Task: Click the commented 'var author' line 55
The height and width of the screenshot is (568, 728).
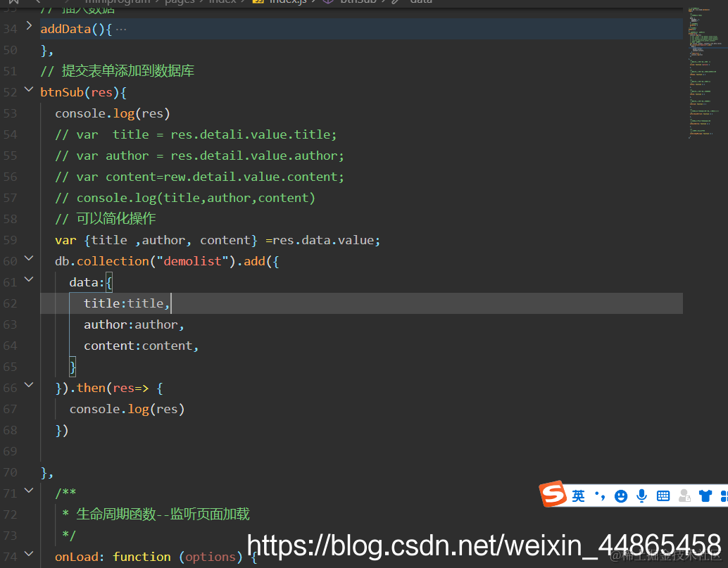Action: point(199,156)
